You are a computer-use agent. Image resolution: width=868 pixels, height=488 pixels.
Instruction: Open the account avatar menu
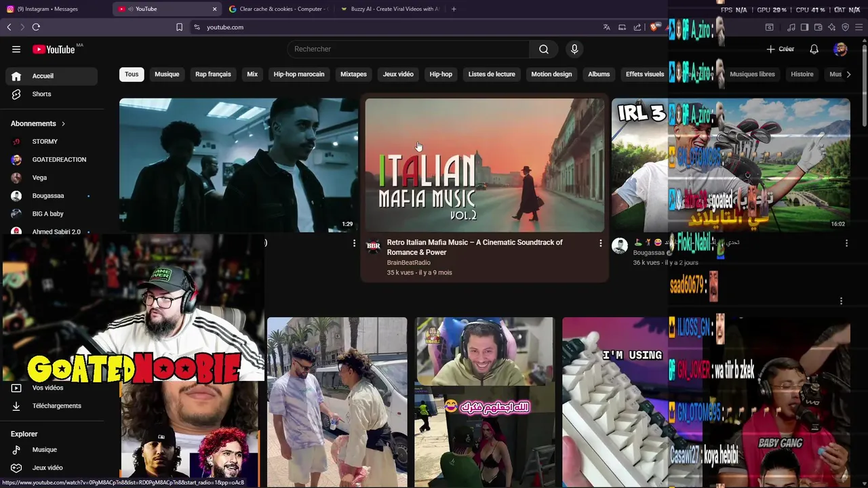pyautogui.click(x=840, y=49)
